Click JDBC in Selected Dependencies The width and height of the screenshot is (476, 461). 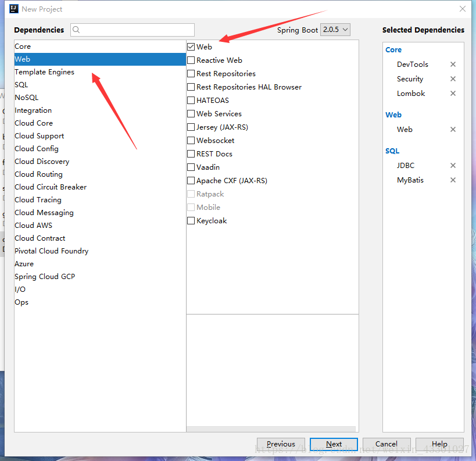pos(406,166)
